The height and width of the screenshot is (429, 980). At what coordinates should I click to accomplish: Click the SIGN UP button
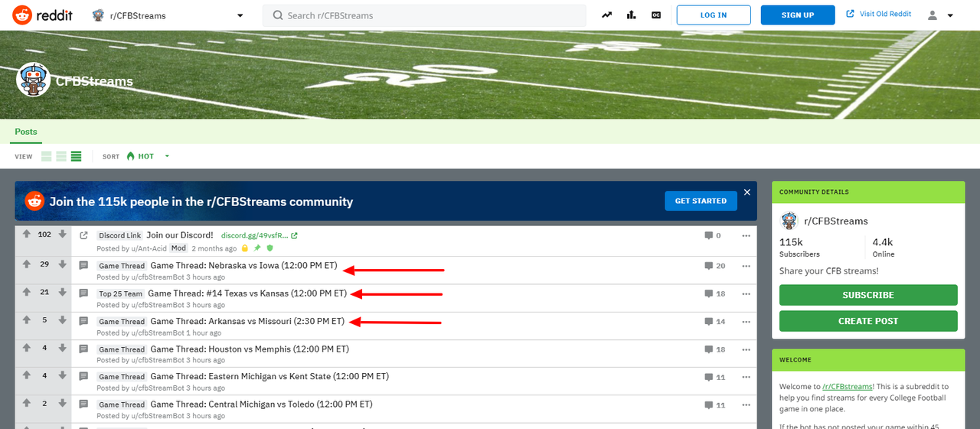point(797,15)
